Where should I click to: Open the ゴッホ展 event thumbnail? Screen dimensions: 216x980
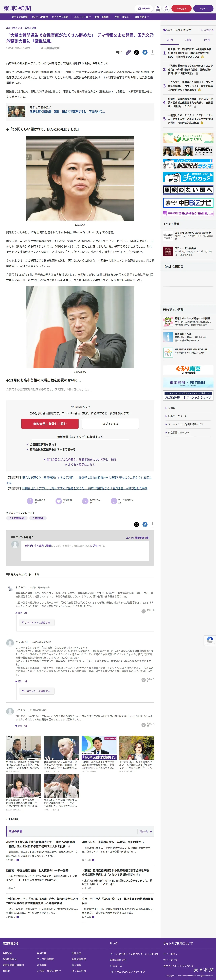(168, 236)
